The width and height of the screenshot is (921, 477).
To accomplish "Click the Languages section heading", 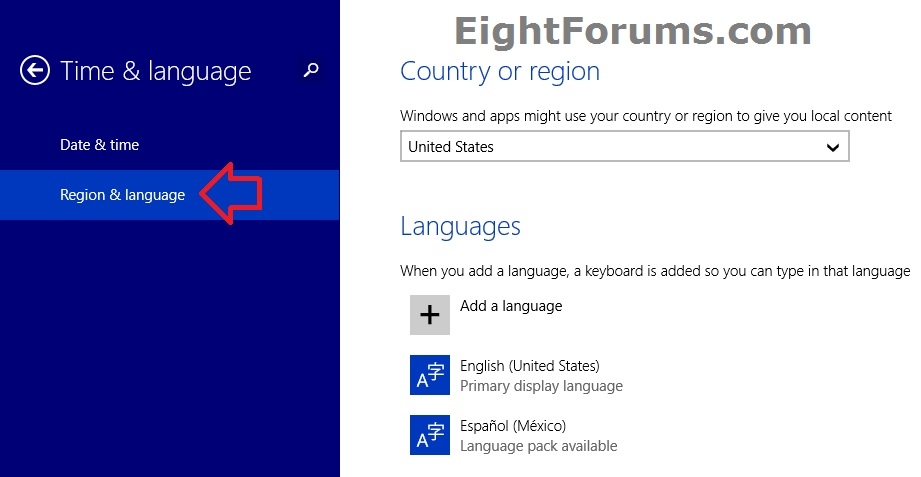I will [x=460, y=226].
